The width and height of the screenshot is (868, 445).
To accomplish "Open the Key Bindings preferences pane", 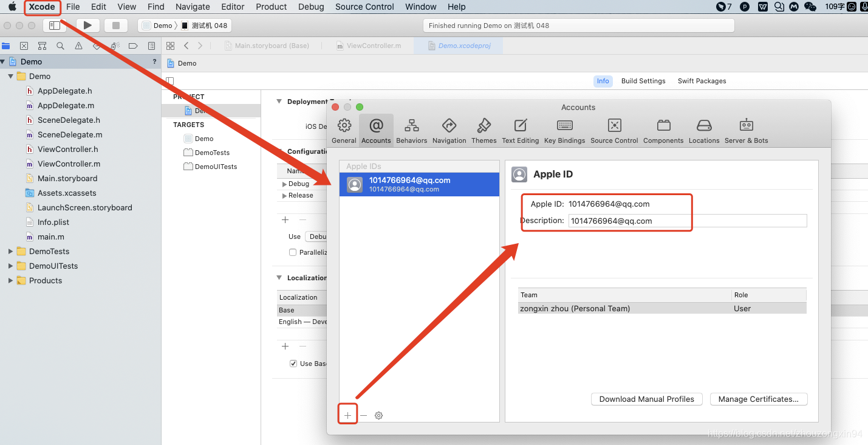I will coord(564,131).
